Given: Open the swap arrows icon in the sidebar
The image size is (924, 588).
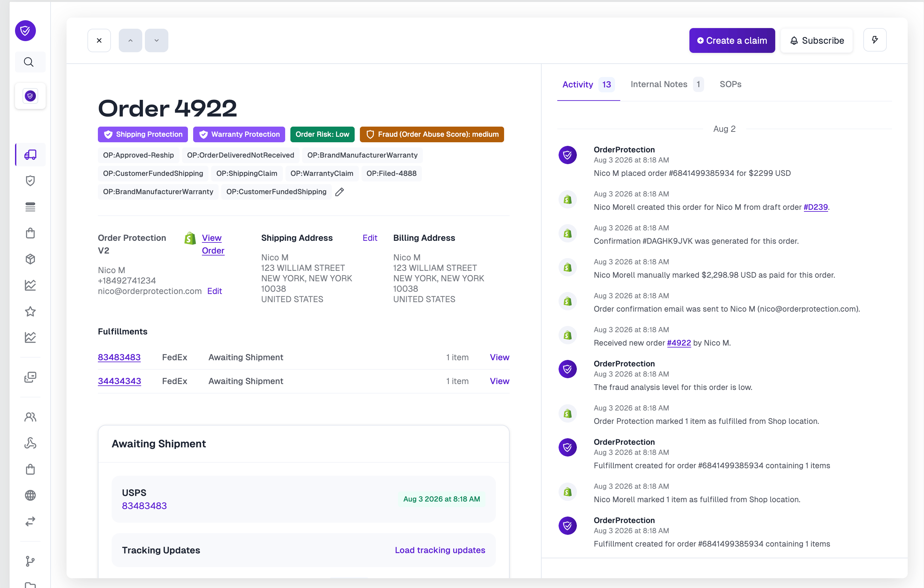Looking at the screenshot, I should 30,521.
